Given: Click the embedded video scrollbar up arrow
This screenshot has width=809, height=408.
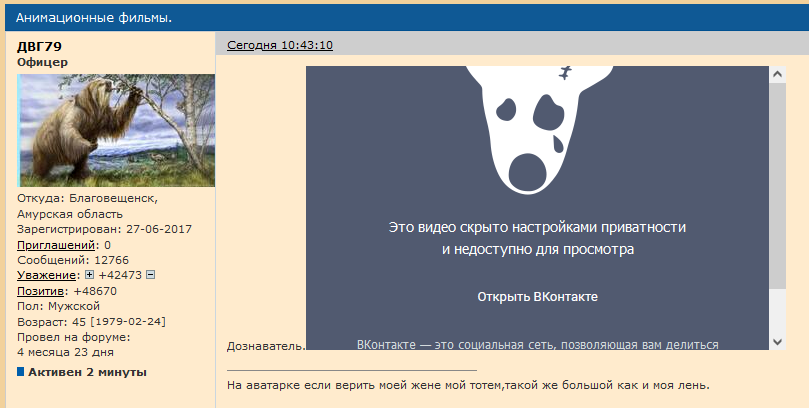Looking at the screenshot, I should [x=778, y=75].
